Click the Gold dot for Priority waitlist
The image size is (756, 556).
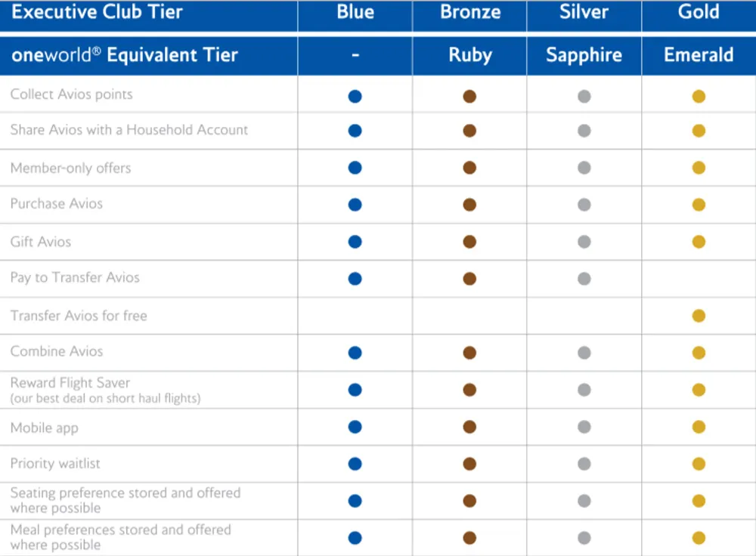coord(699,464)
